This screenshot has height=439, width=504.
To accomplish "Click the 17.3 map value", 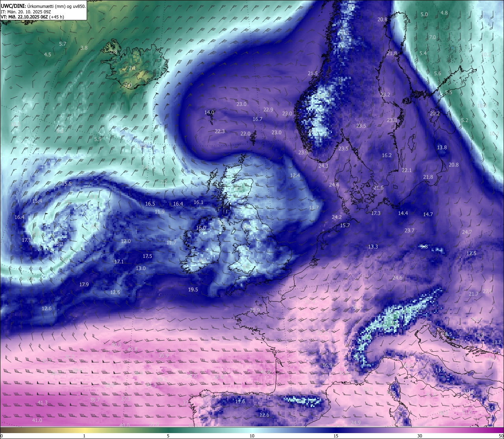I will pyautogui.click(x=376, y=213).
